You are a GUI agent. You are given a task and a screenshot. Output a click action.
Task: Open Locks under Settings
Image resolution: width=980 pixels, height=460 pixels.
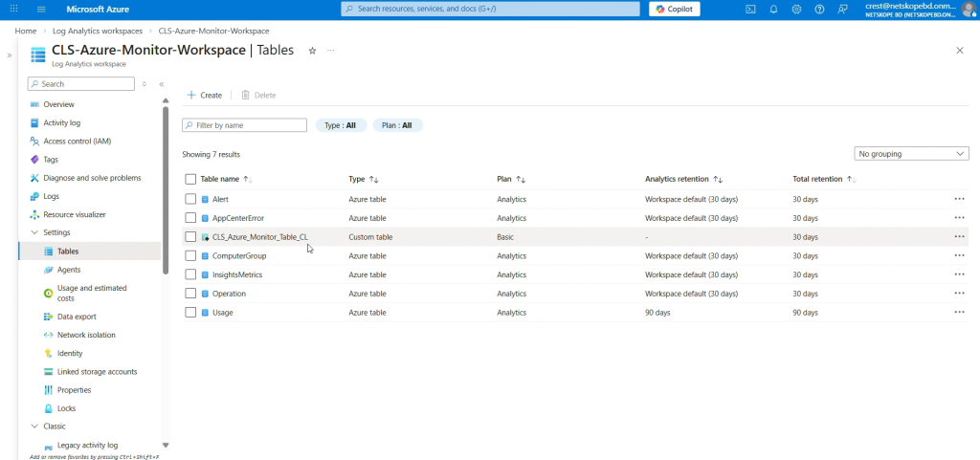click(66, 408)
